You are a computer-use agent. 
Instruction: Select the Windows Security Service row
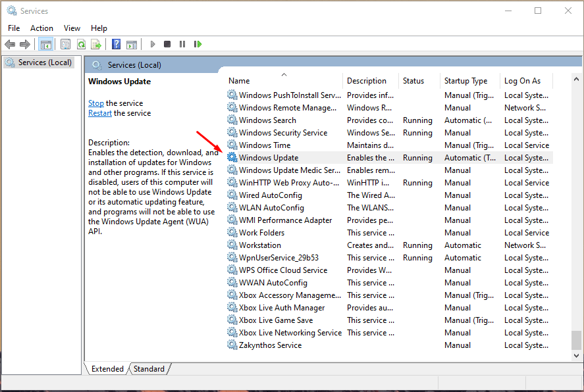tap(389, 132)
